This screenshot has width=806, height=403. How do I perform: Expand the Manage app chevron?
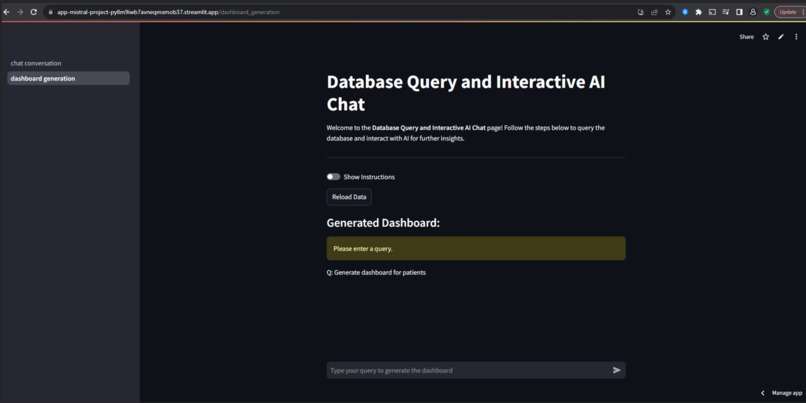pyautogui.click(x=763, y=393)
